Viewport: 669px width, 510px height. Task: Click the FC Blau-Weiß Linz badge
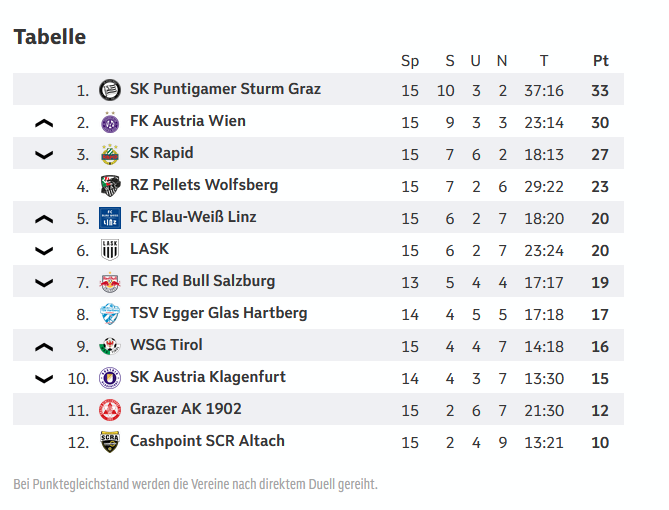click(x=110, y=218)
